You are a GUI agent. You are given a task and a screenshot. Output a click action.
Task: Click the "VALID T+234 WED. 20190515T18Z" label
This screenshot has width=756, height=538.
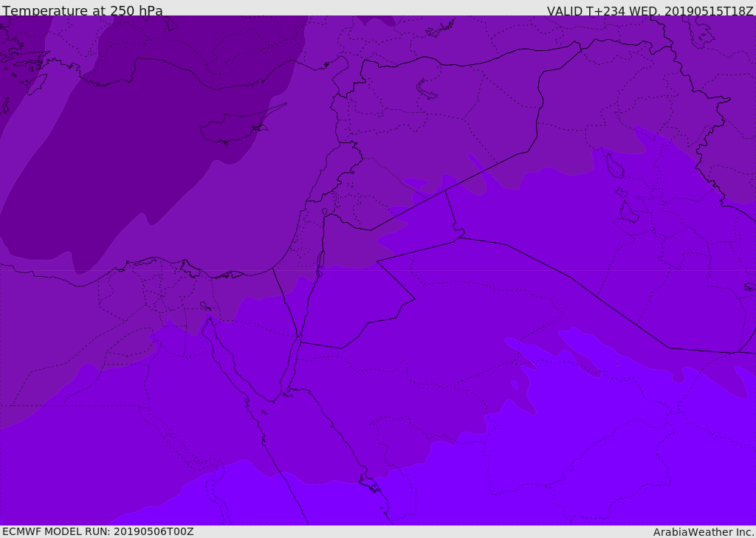pos(650,10)
